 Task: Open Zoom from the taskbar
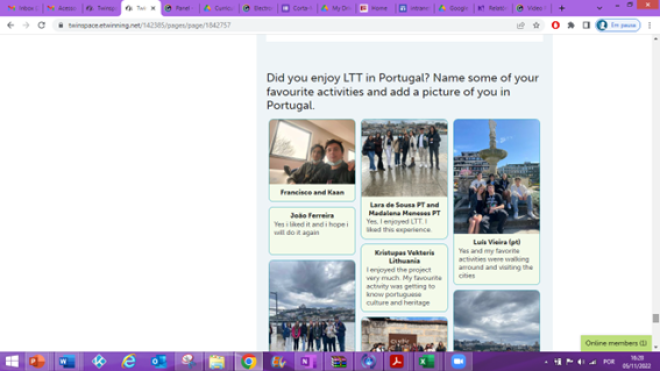(458, 362)
